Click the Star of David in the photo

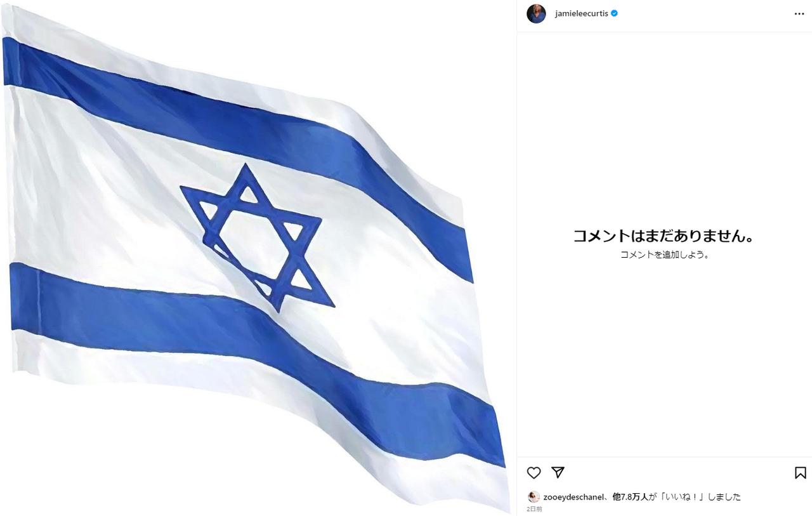(257, 237)
